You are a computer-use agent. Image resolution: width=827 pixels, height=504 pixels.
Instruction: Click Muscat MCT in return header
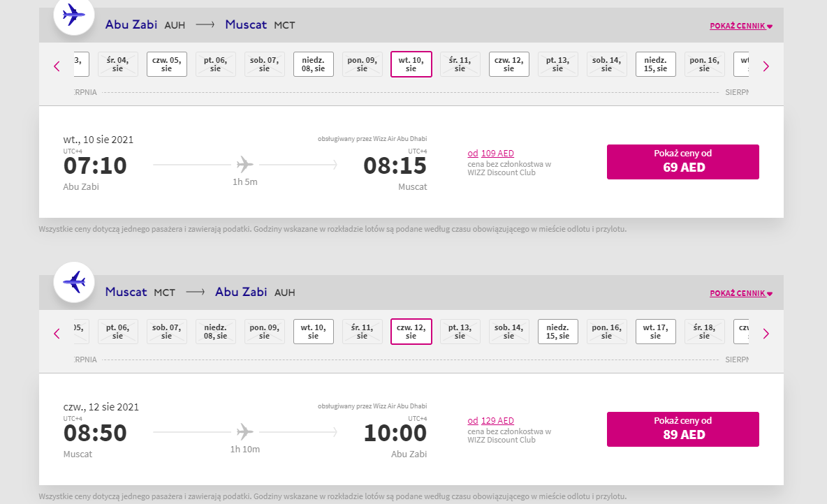[140, 292]
